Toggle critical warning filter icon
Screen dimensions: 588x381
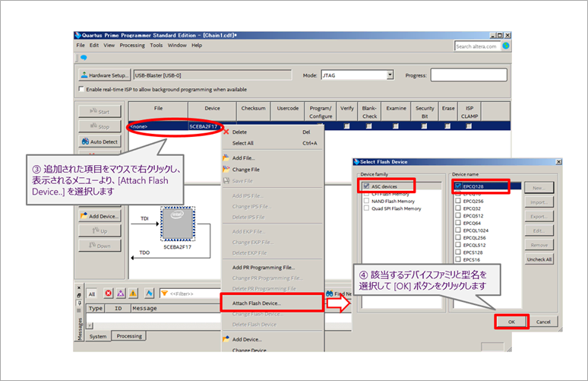[121, 294]
